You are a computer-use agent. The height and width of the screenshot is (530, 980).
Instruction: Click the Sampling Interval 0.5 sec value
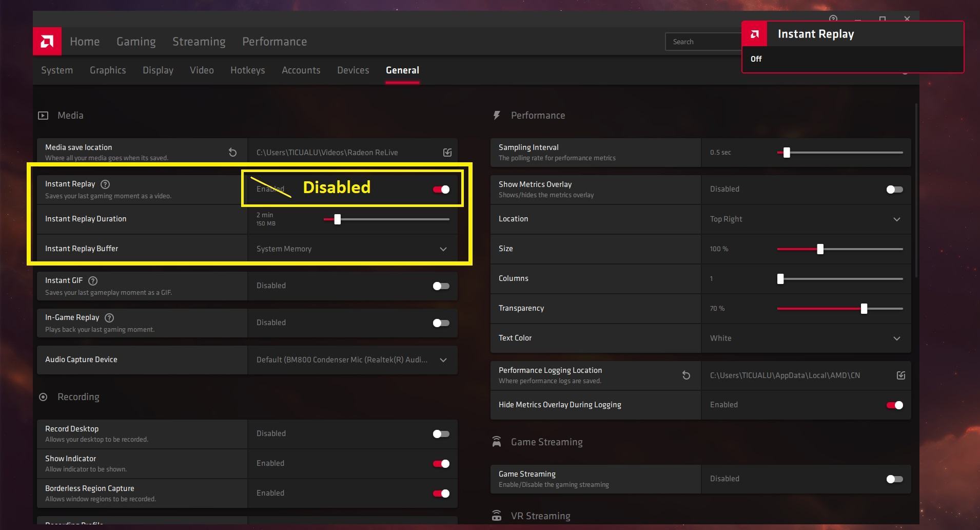point(720,153)
